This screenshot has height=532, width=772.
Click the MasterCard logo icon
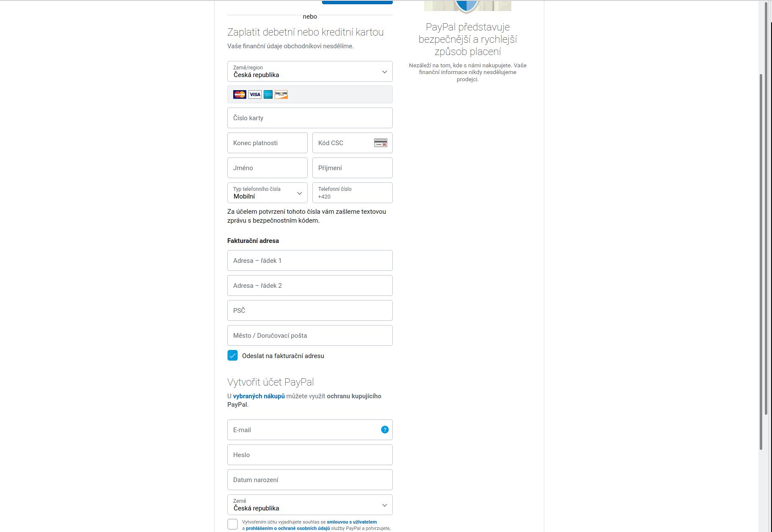[240, 94]
